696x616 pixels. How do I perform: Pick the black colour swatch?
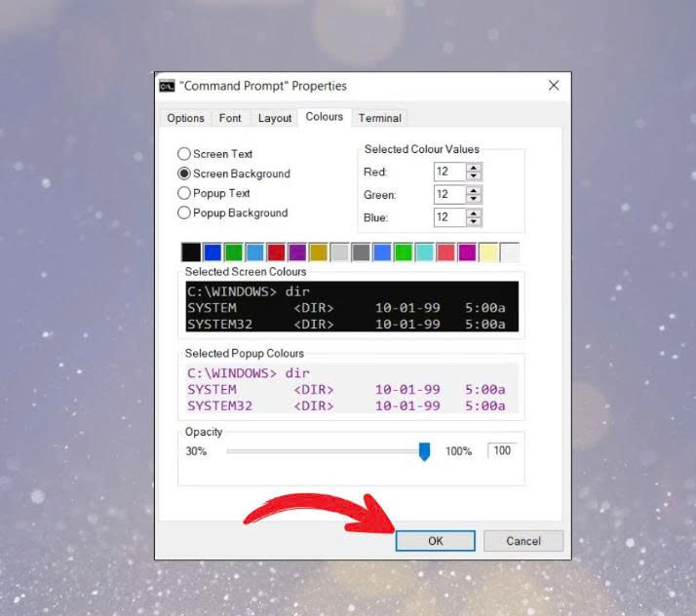click(x=191, y=252)
